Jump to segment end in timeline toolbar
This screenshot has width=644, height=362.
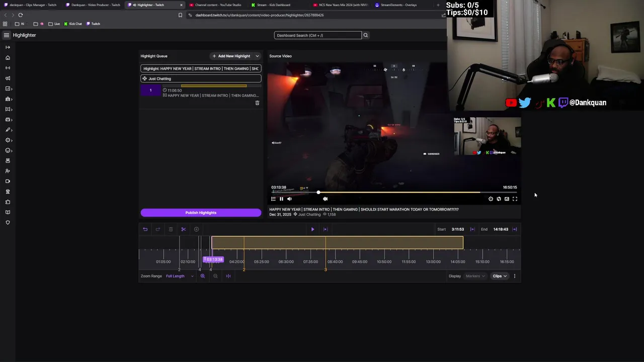click(x=325, y=229)
